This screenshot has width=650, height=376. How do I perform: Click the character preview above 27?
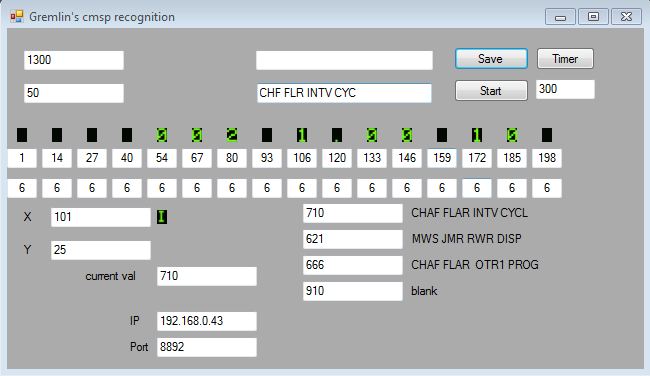coord(92,135)
